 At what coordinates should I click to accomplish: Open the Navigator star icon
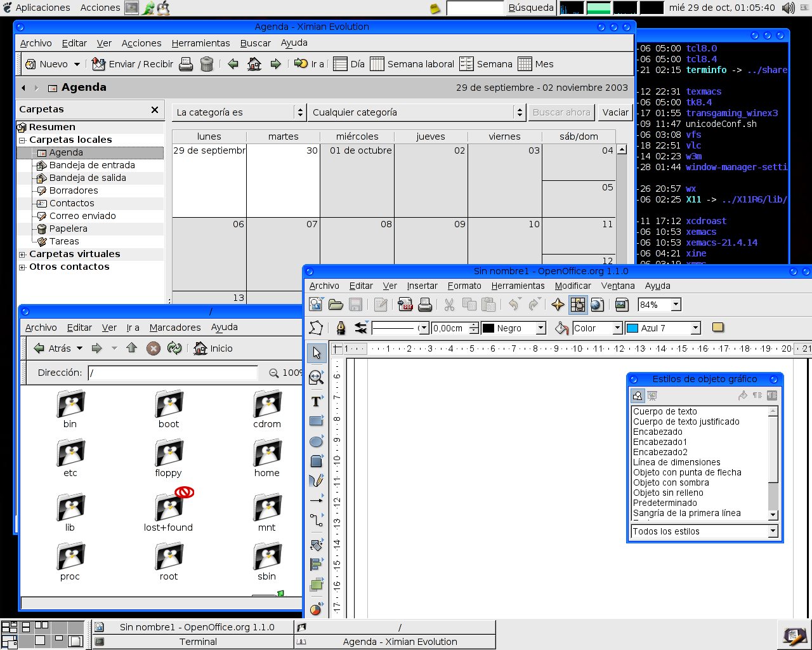(x=558, y=305)
